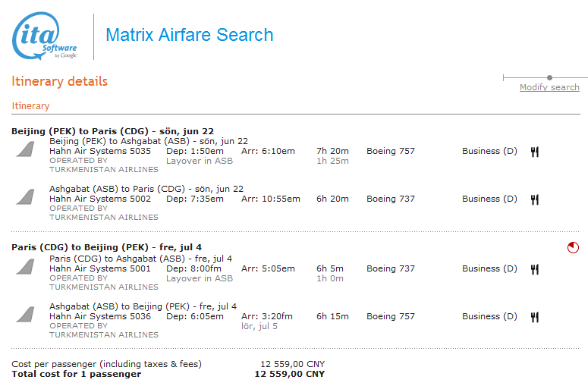This screenshot has width=588, height=386.
Task: Click airline tail icon for flight 5002
Action: tap(26, 197)
